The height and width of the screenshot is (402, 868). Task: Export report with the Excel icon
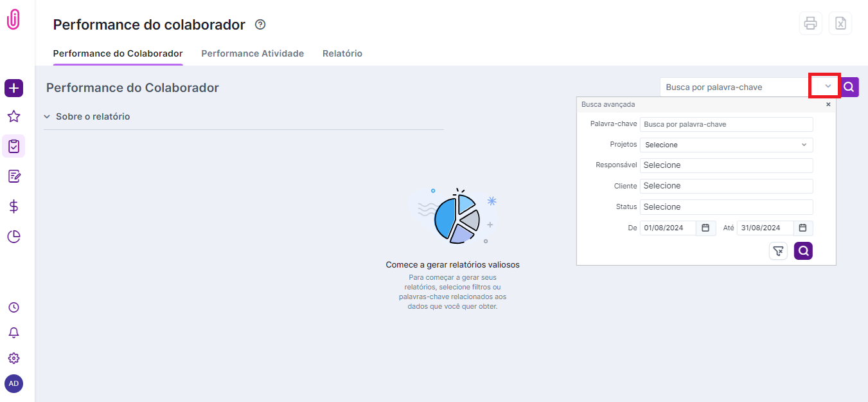(x=840, y=24)
